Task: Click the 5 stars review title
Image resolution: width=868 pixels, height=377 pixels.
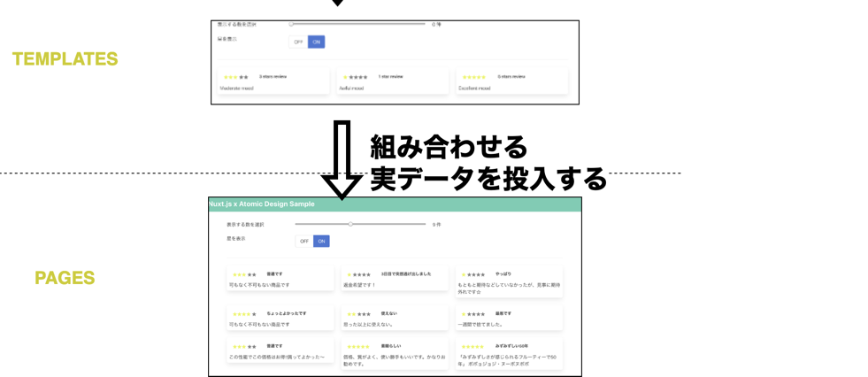Action: click(x=511, y=76)
